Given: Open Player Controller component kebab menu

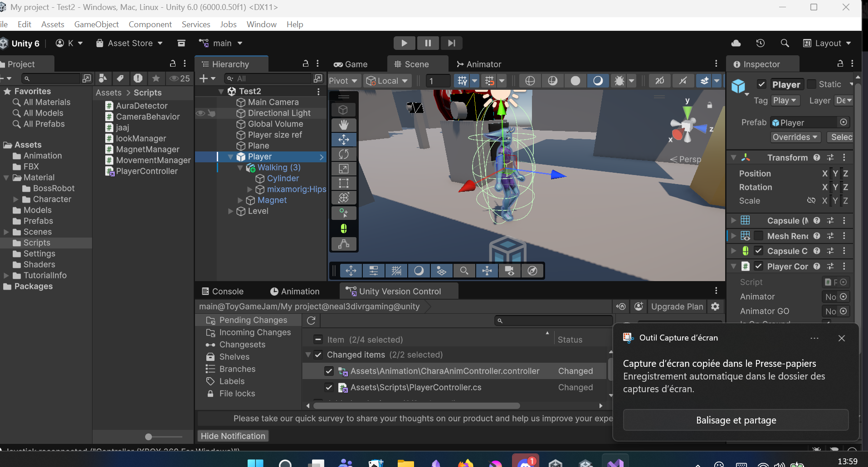Looking at the screenshot, I should (844, 266).
